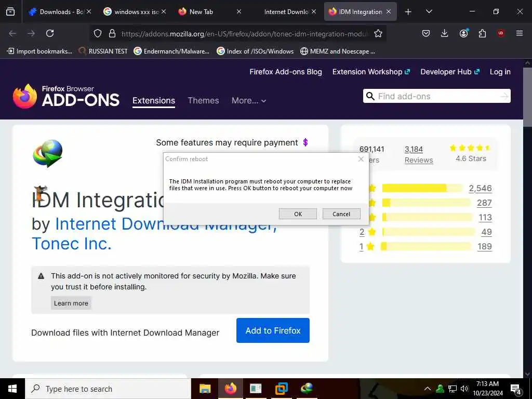This screenshot has width=532, height=399.
Task: Click Log in link
Action: tap(500, 72)
